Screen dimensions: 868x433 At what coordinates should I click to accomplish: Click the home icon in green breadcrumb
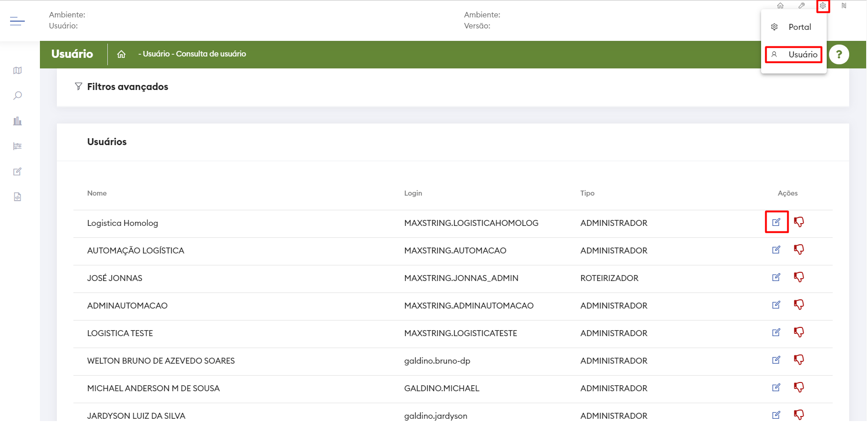coord(121,54)
